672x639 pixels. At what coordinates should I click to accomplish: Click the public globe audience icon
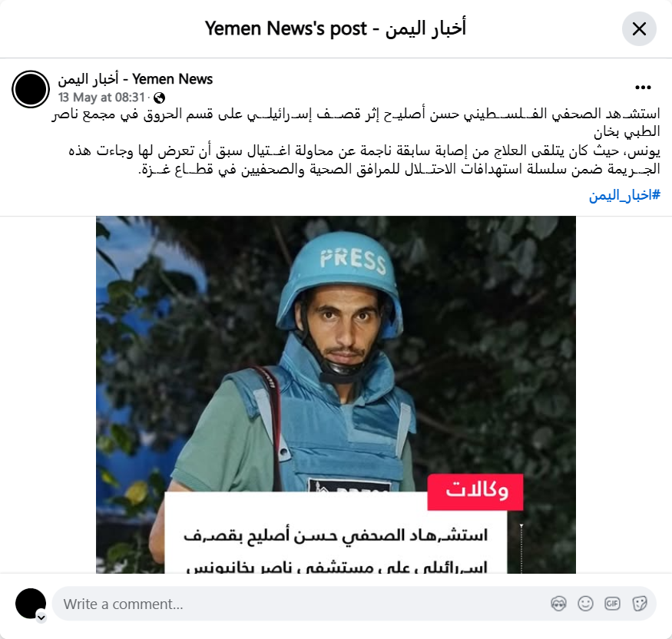(160, 98)
